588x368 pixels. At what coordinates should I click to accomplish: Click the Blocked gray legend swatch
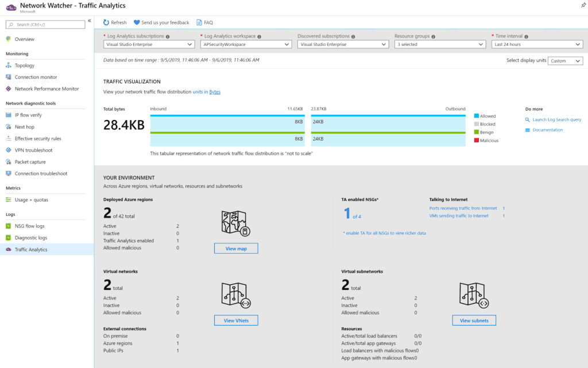tap(476, 124)
